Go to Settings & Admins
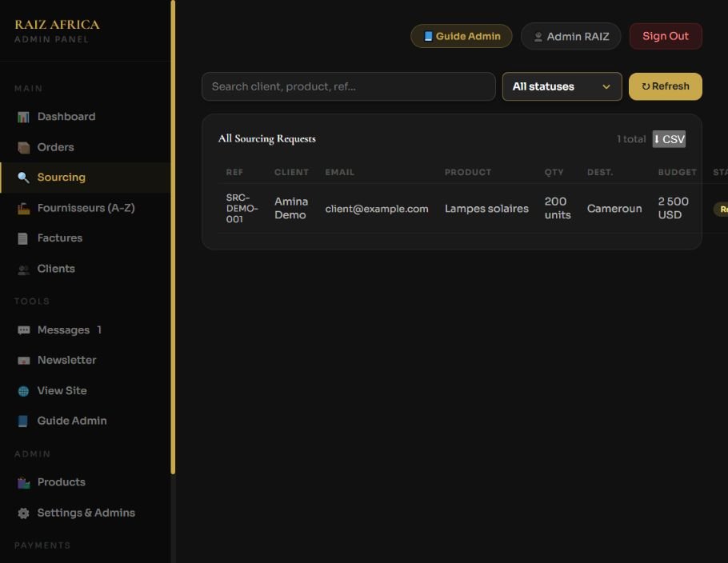728x563 pixels. click(86, 513)
